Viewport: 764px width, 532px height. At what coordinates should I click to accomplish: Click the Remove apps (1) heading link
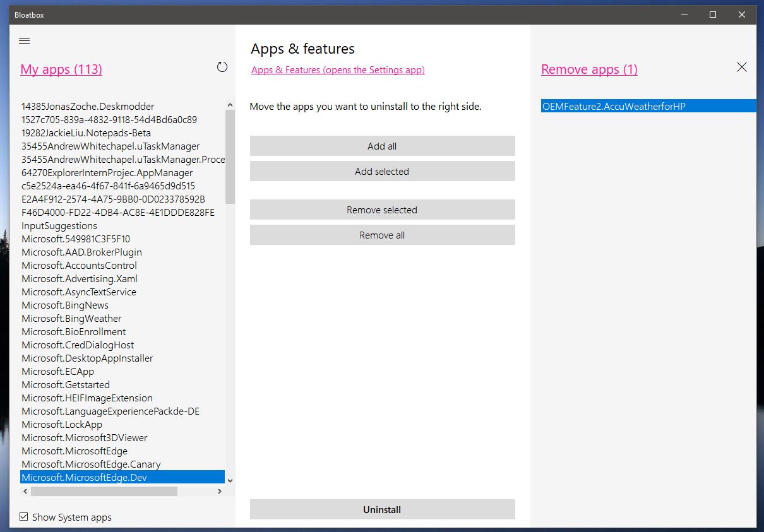[589, 69]
